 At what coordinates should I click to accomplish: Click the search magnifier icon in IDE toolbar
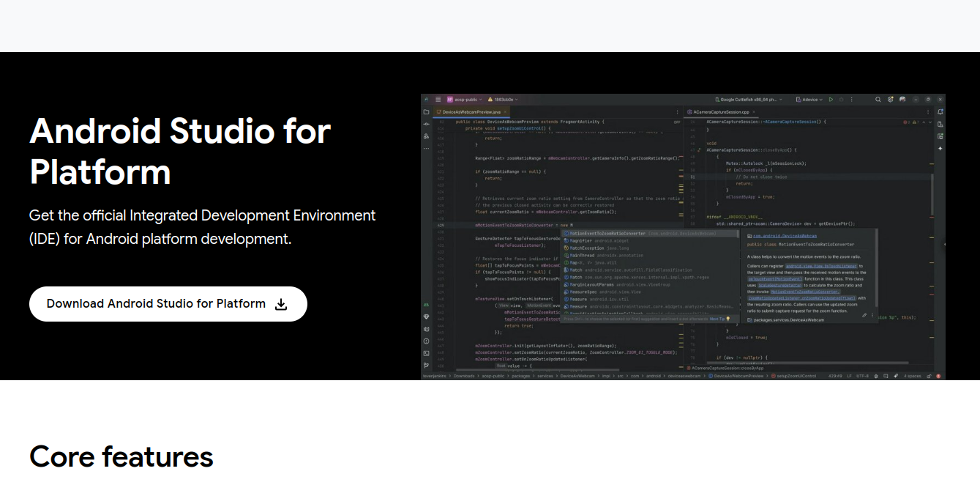pyautogui.click(x=878, y=100)
